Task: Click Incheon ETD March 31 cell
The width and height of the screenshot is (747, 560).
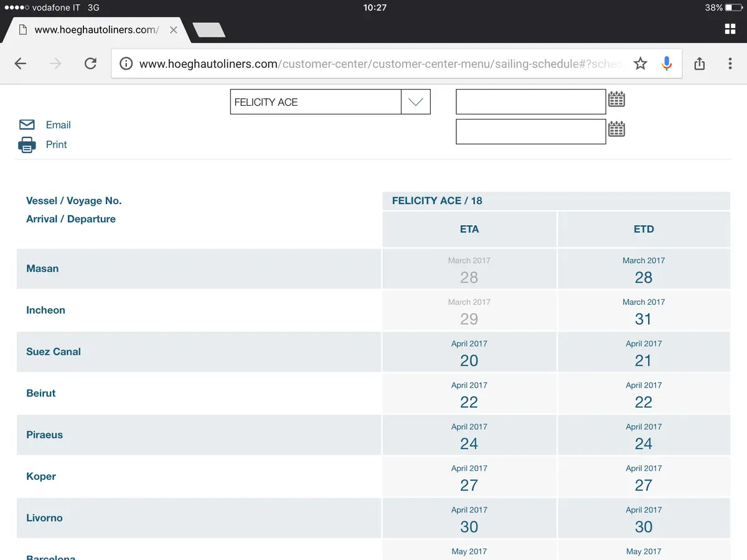Action: click(644, 310)
